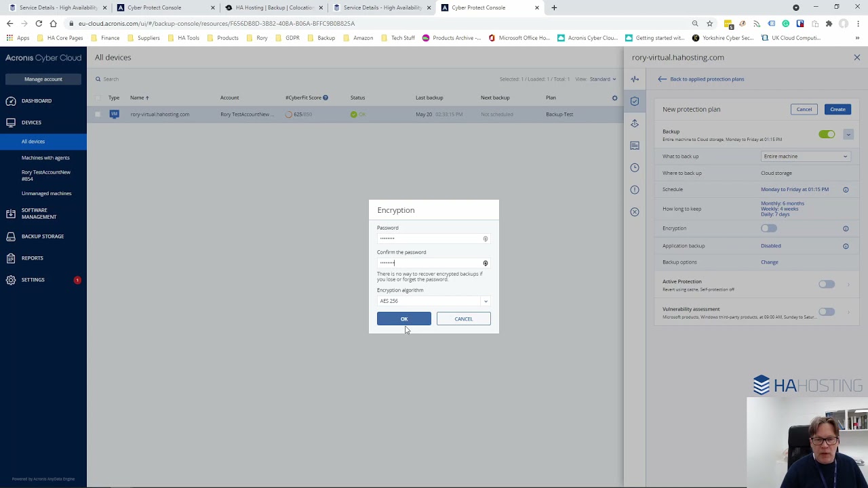Open the How long to keep retention link
Viewport: 868px width, 488px height.
pyautogui.click(x=783, y=209)
